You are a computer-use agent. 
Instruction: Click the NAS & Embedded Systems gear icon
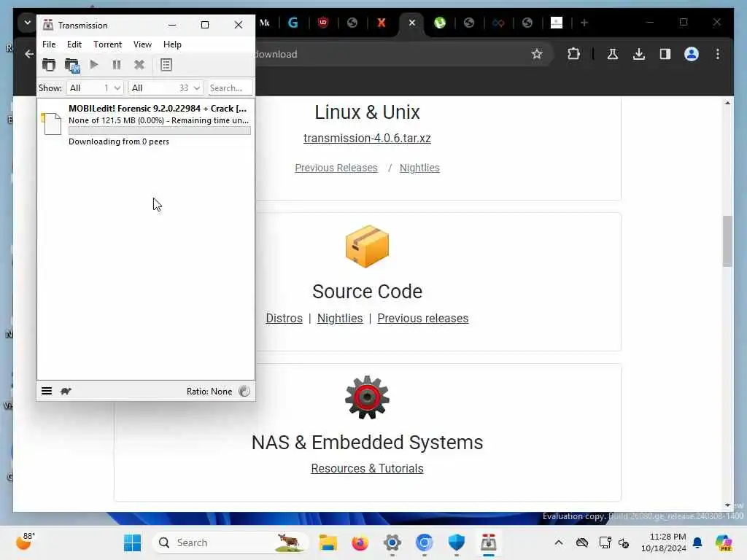[368, 397]
